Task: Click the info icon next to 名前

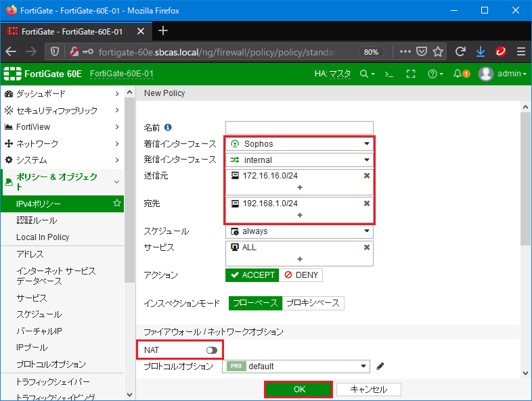Action: click(x=168, y=127)
